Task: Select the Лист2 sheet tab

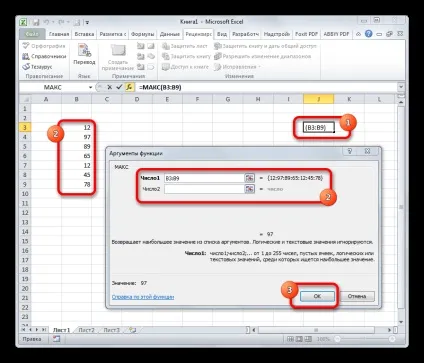Action: pos(86,330)
